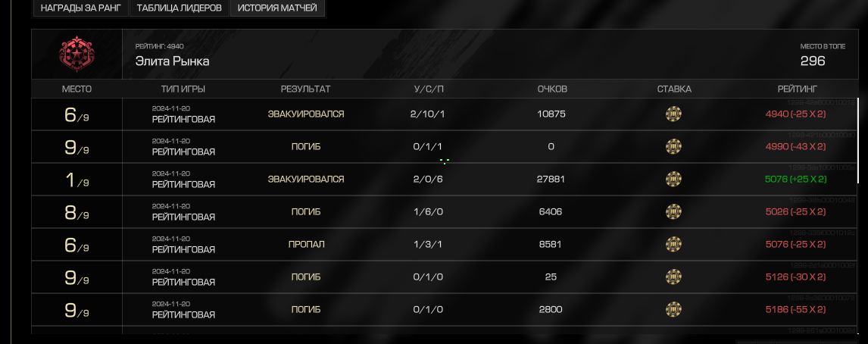Click the bet chip in the 2800 points row
The height and width of the screenshot is (344, 868).
[x=673, y=310]
